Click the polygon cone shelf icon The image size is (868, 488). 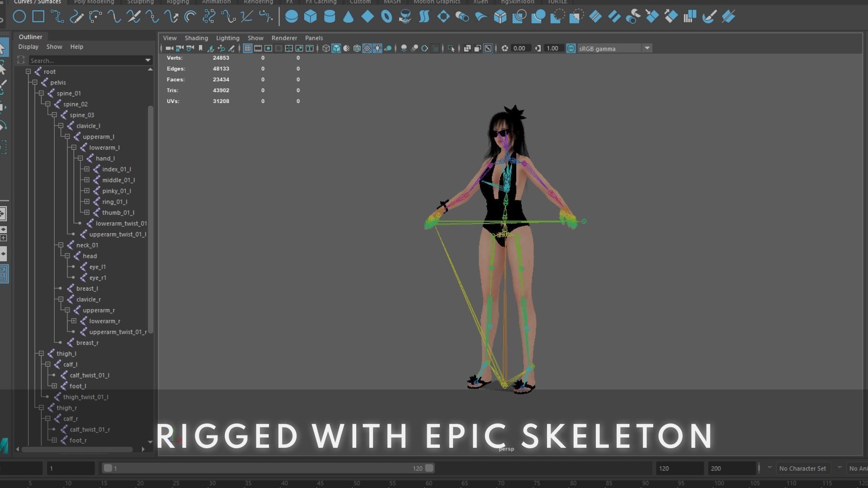[x=349, y=17]
